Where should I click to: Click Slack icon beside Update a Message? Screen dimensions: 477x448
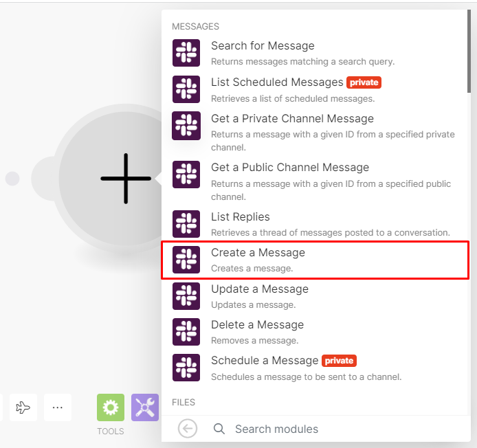(186, 296)
